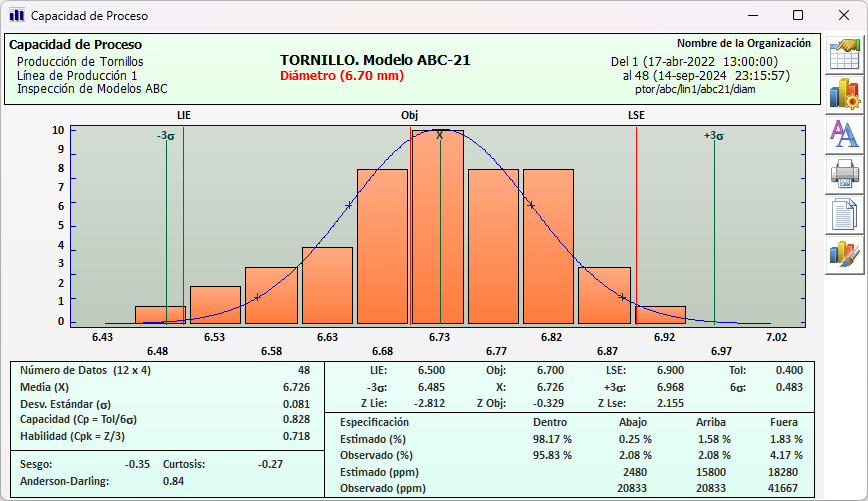The image size is (868, 501).
Task: Minimize the Capacidad de Proceso window
Action: (x=752, y=15)
